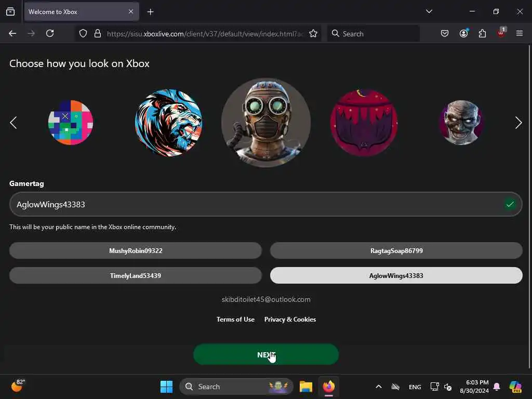Open the OneDrive cloud tray icon
The height and width of the screenshot is (399, 532).
pyautogui.click(x=395, y=387)
